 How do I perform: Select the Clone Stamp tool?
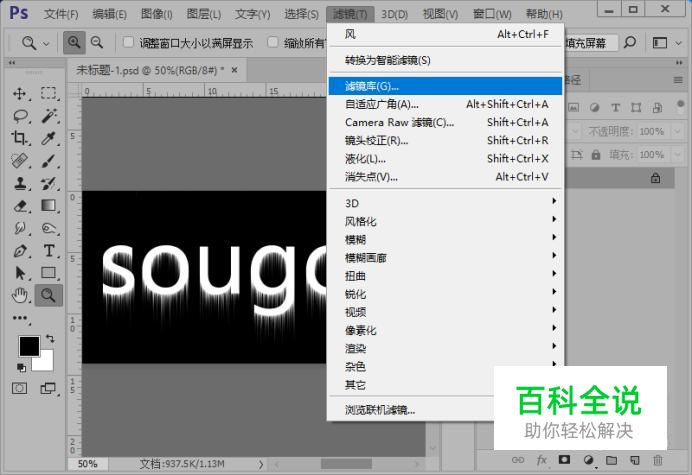(19, 183)
